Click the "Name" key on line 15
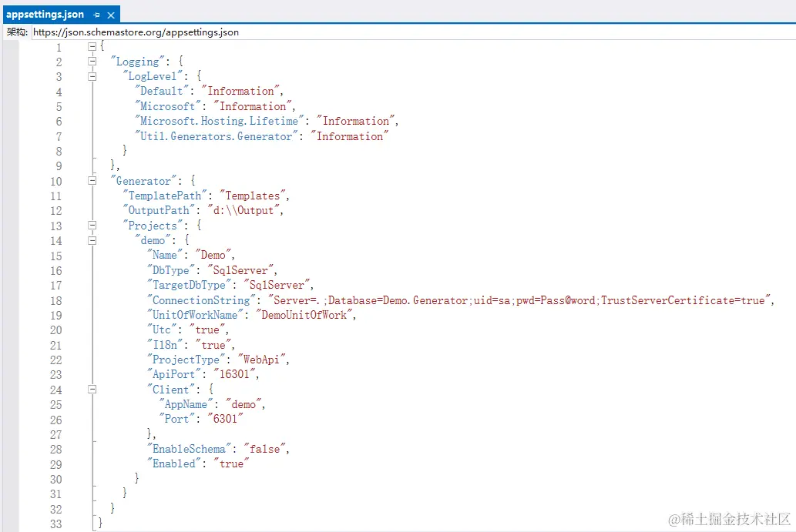Image resolution: width=796 pixels, height=532 pixels. click(164, 255)
